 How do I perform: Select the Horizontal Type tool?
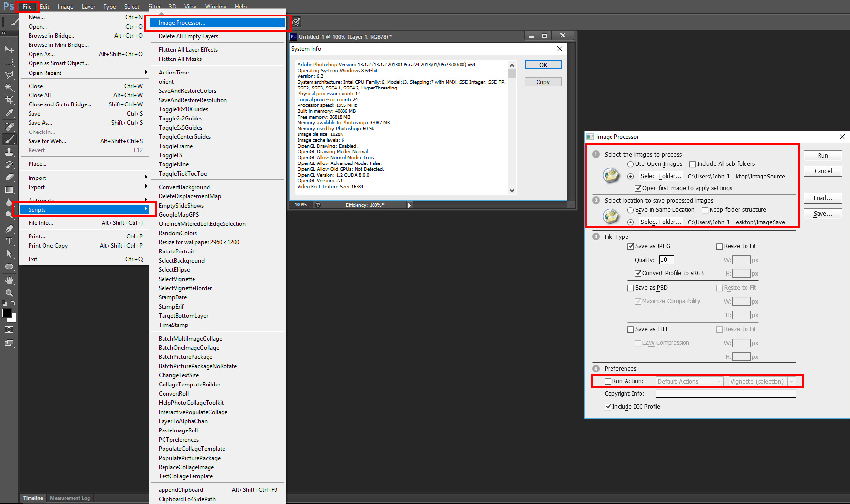(9, 240)
